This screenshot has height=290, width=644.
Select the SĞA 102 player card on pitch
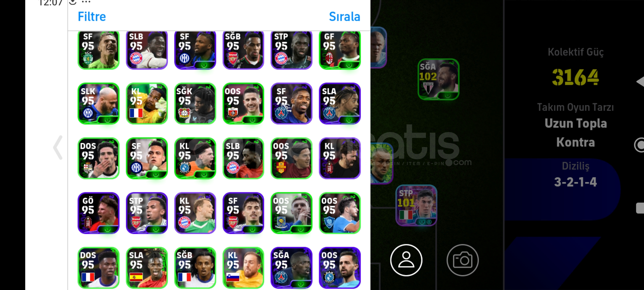(438, 79)
